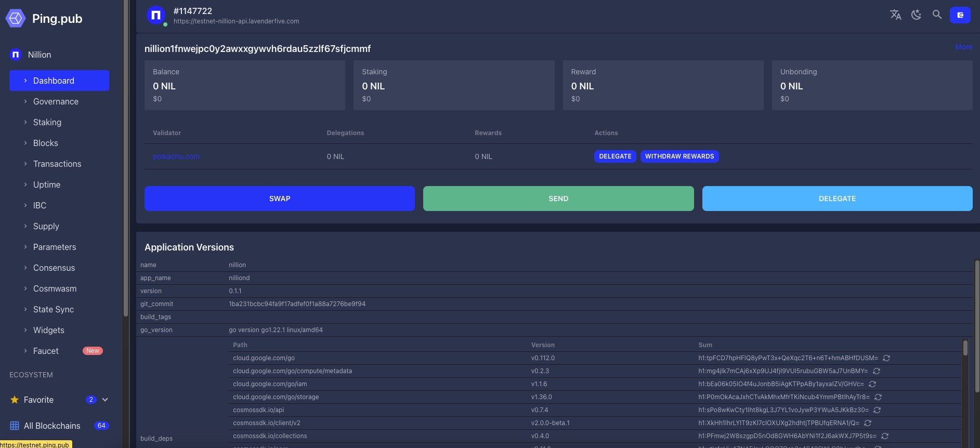Click refresh icon for cosmossdk.io/api row
This screenshot has height=448, width=980.
click(x=877, y=410)
